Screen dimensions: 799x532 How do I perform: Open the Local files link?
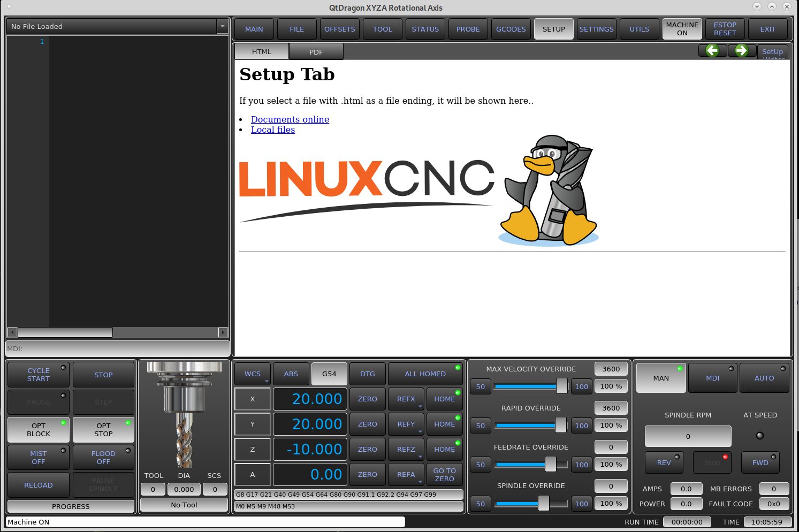pos(273,130)
